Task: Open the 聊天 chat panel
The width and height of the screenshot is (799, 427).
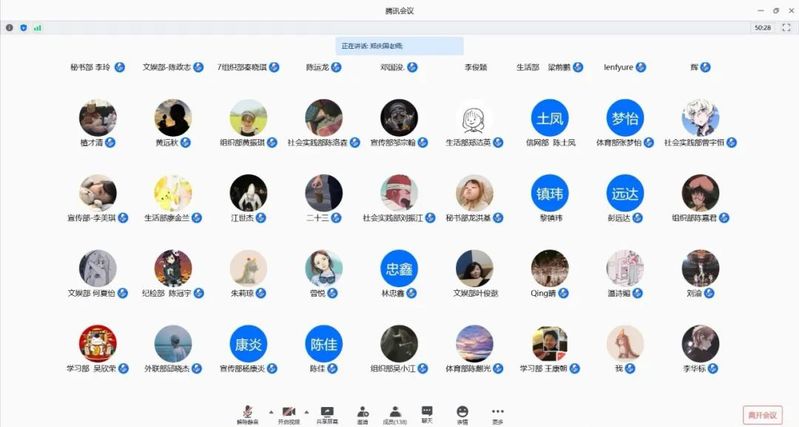Action: click(427, 413)
